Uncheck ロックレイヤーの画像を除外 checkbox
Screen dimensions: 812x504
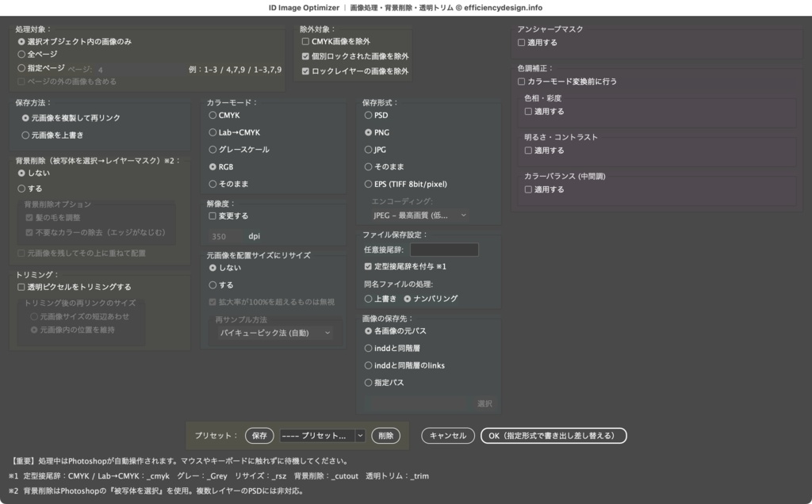pyautogui.click(x=354, y=71)
